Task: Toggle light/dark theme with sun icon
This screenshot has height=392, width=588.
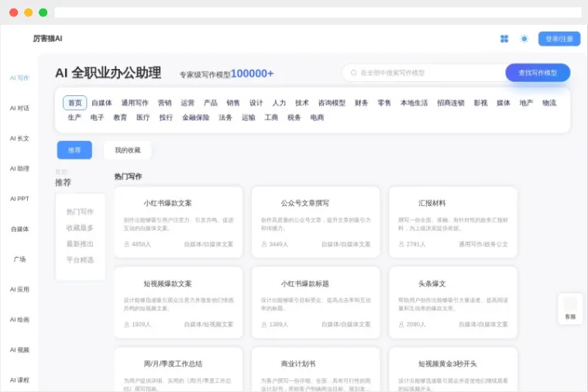Action: click(x=524, y=39)
